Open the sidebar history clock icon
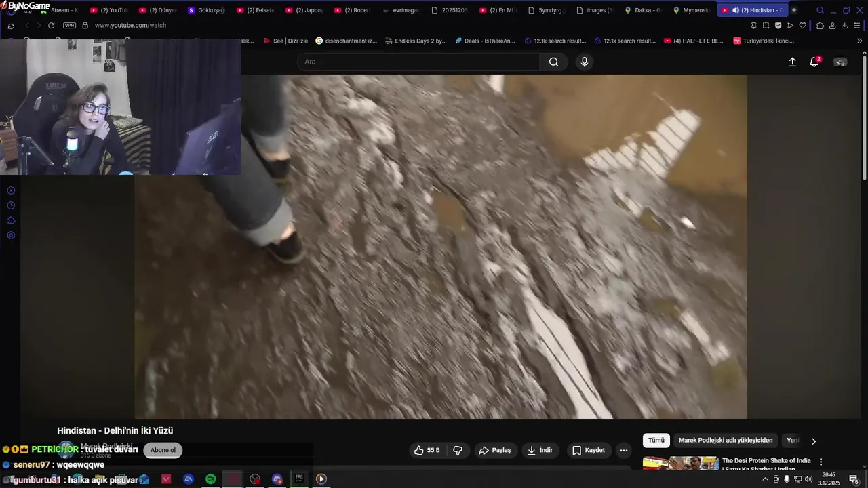This screenshot has width=868, height=488. click(11, 205)
